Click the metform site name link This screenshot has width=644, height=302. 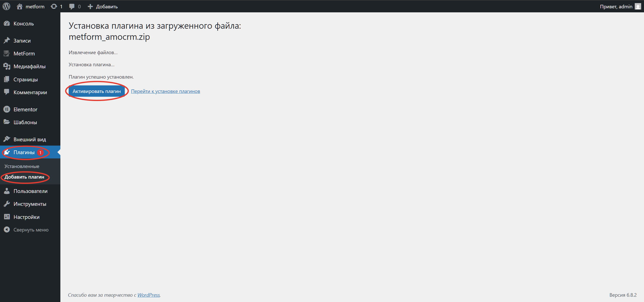coord(35,6)
